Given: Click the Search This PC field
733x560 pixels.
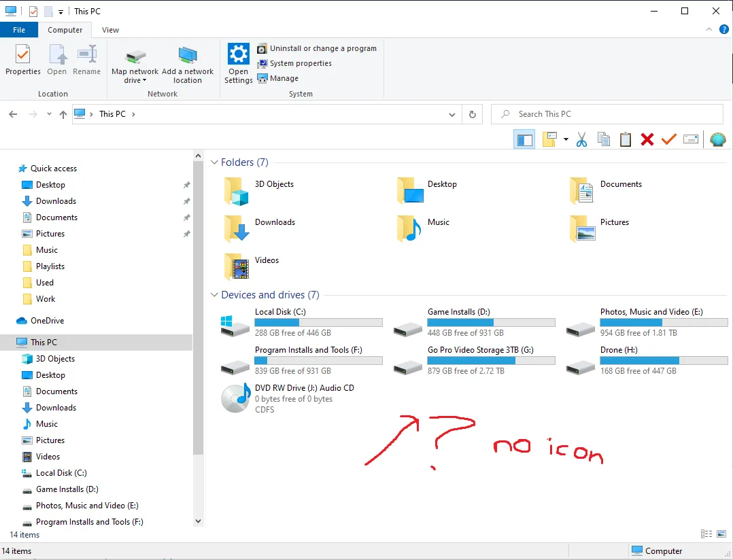Looking at the screenshot, I should coord(607,114).
